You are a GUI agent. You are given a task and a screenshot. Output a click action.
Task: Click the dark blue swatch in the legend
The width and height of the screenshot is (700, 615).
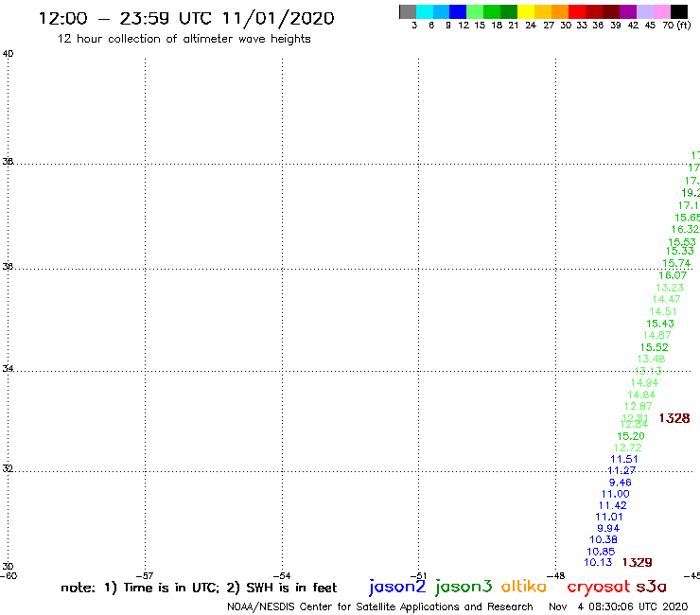coord(459,11)
